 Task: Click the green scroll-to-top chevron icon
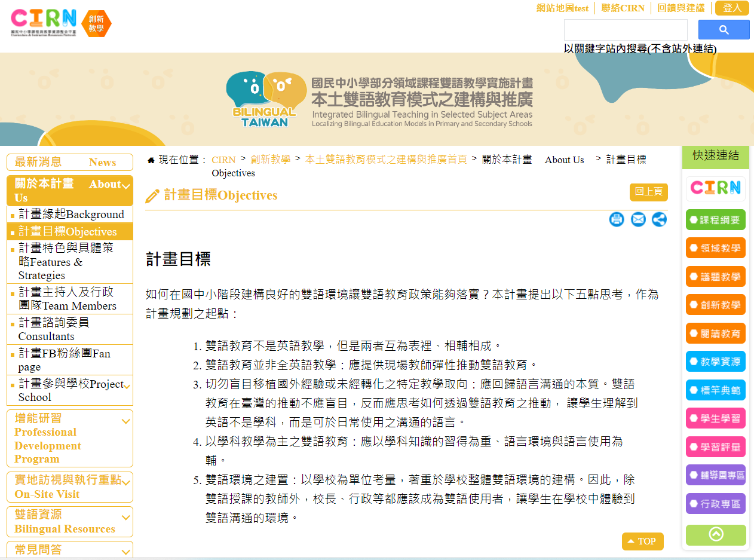point(715,535)
